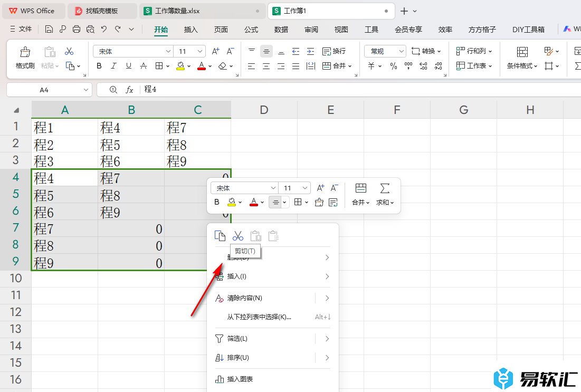
Task: Click the increase indent icon
Action: (x=310, y=52)
